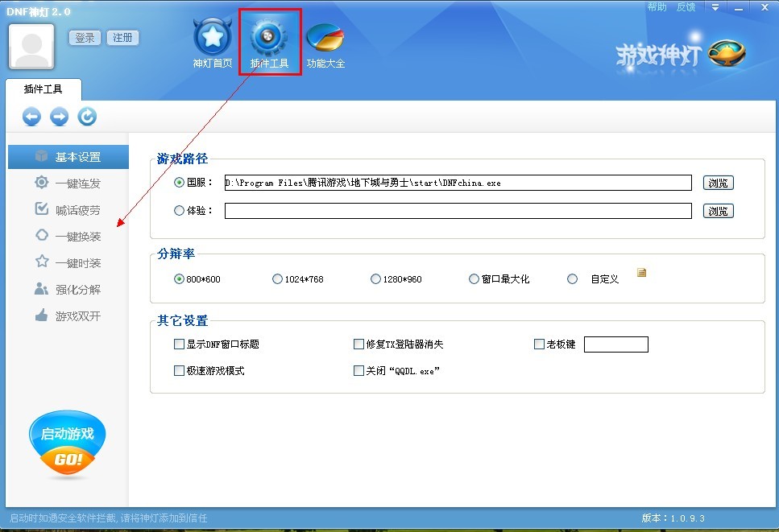Expand the title bar dropdown menu arrow

click(715, 7)
